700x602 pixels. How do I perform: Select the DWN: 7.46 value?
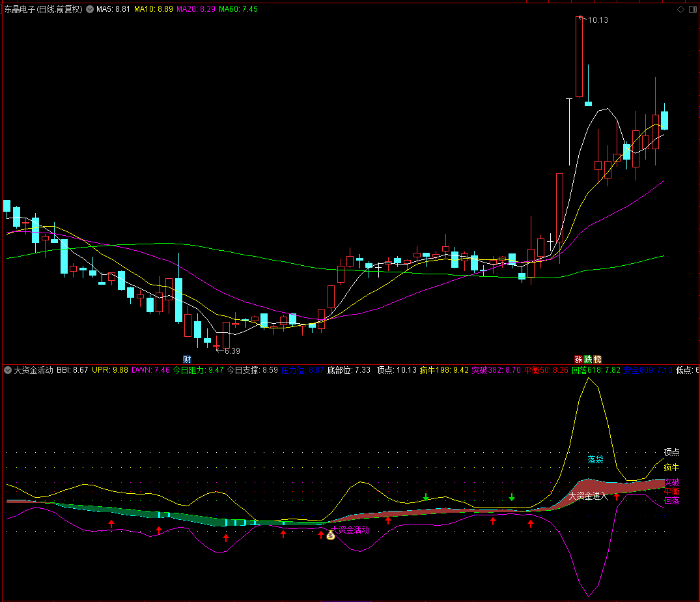[x=150, y=370]
